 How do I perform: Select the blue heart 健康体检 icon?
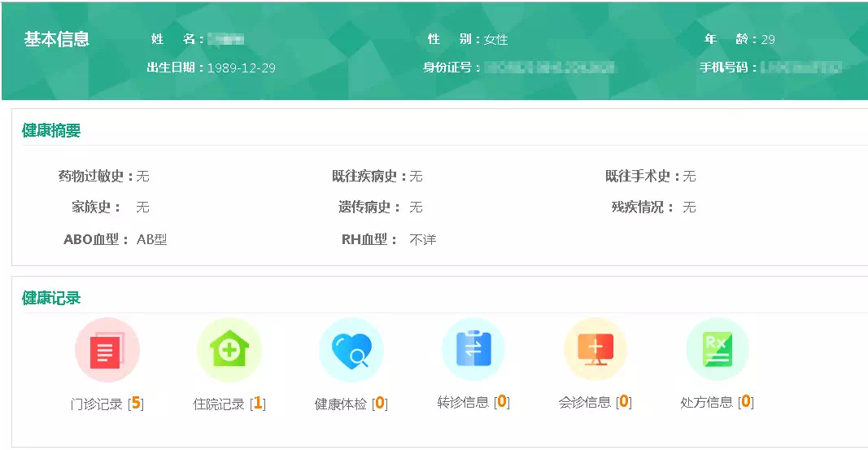[x=351, y=351]
